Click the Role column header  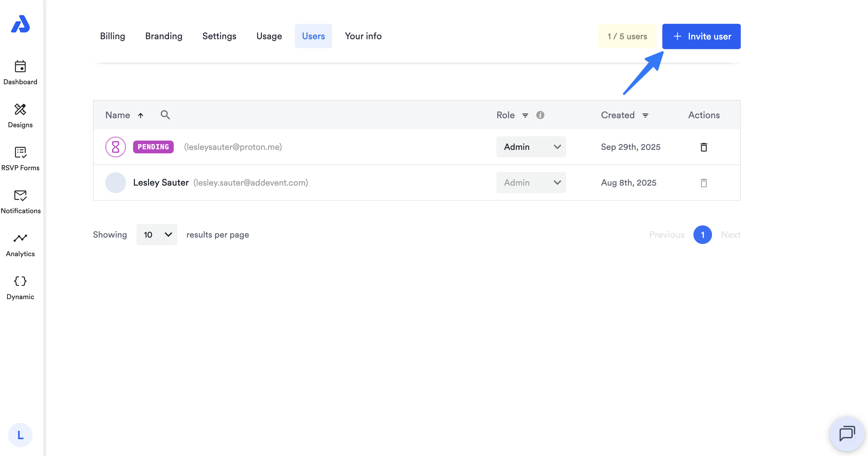click(505, 115)
